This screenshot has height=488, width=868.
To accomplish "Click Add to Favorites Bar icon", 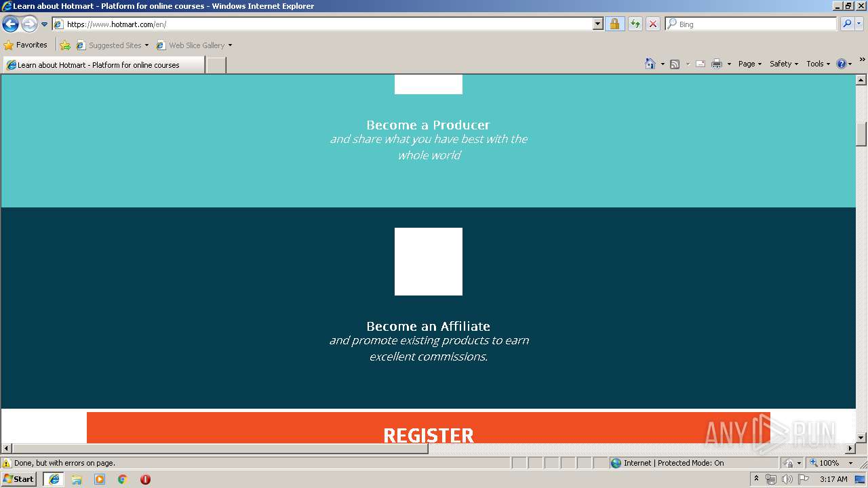I will coord(65,45).
